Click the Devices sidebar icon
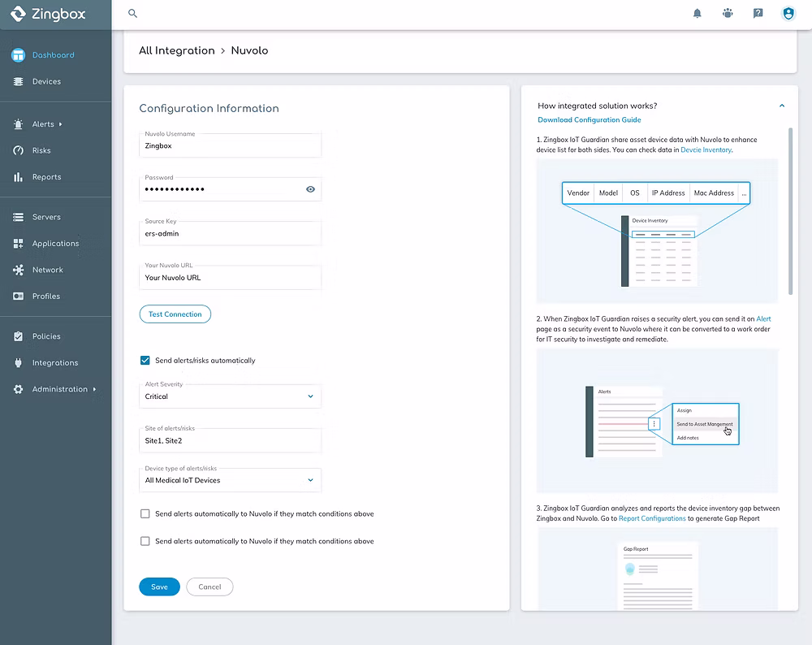This screenshot has width=812, height=645. tap(18, 81)
